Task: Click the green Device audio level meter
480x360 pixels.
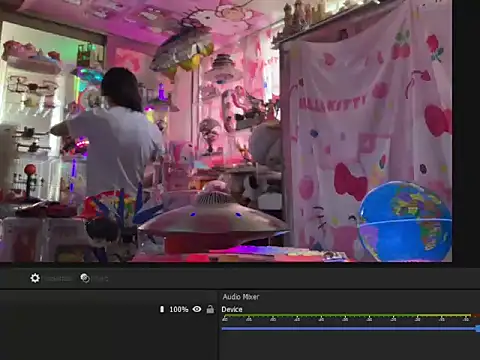Action: [347, 315]
